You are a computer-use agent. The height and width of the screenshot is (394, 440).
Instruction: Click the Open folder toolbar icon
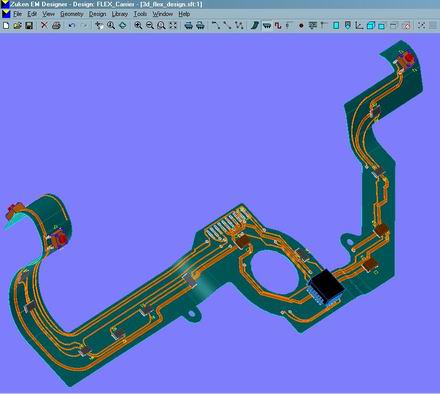pos(17,25)
